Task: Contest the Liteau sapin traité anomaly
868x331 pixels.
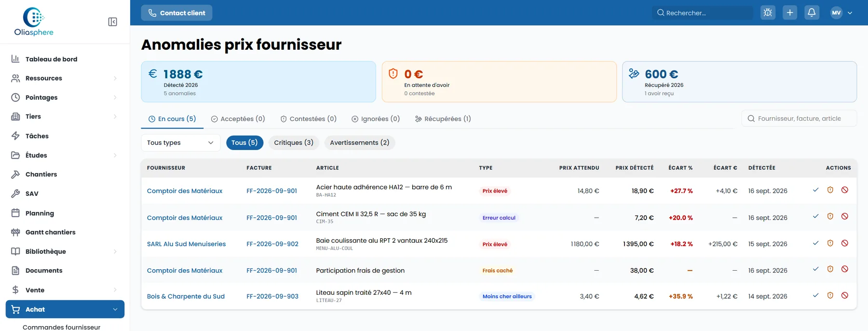Action: click(x=830, y=295)
